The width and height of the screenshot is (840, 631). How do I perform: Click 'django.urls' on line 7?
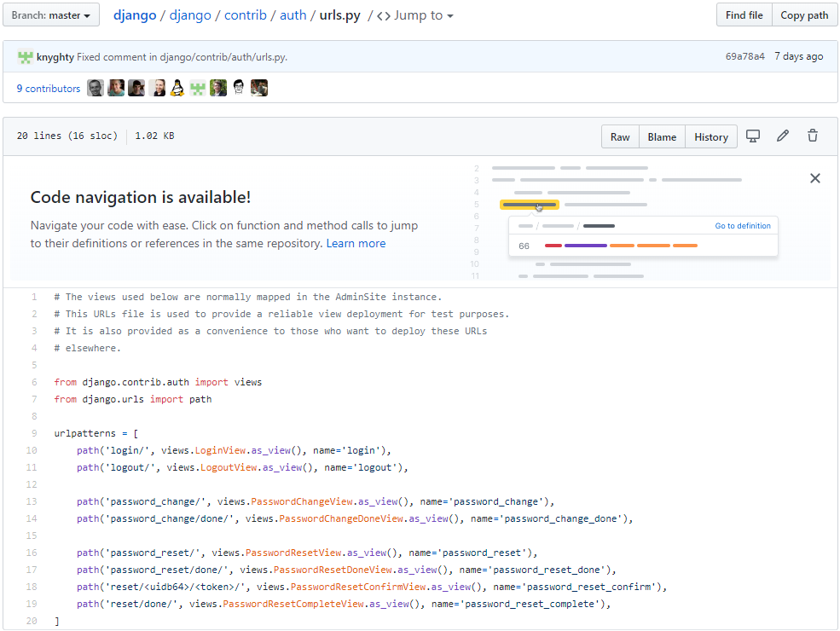(x=113, y=400)
